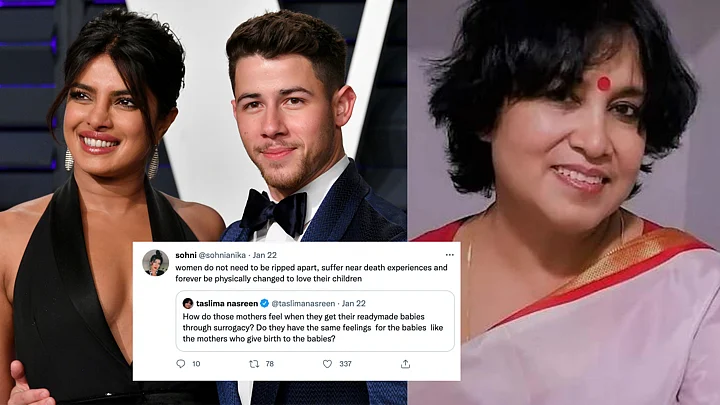Click the photo of the woman in saree
The height and width of the screenshot is (405, 720).
564,202
